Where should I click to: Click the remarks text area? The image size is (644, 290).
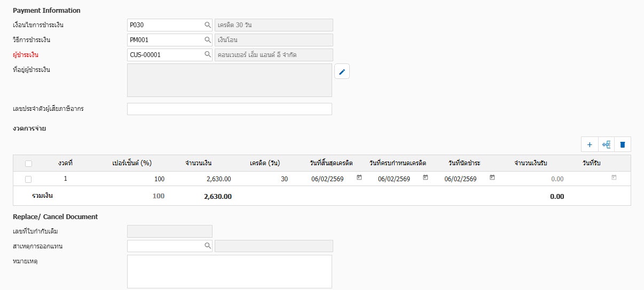tap(229, 271)
